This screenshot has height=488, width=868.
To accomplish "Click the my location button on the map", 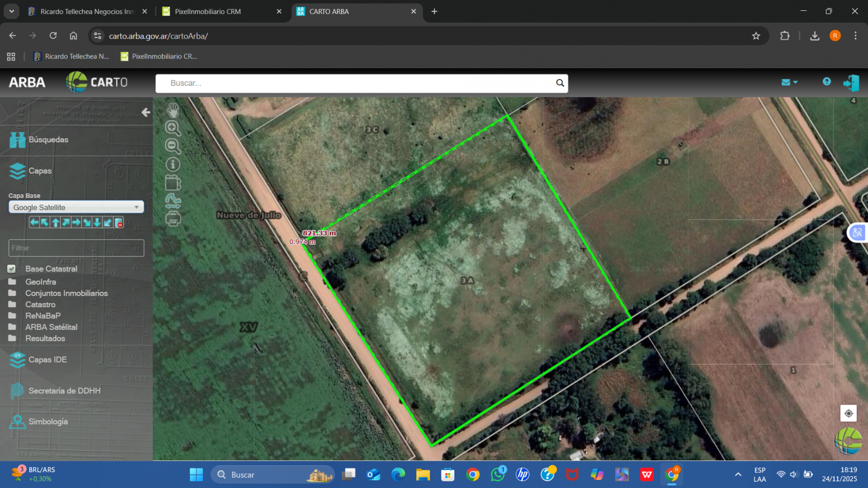I will 848,413.
